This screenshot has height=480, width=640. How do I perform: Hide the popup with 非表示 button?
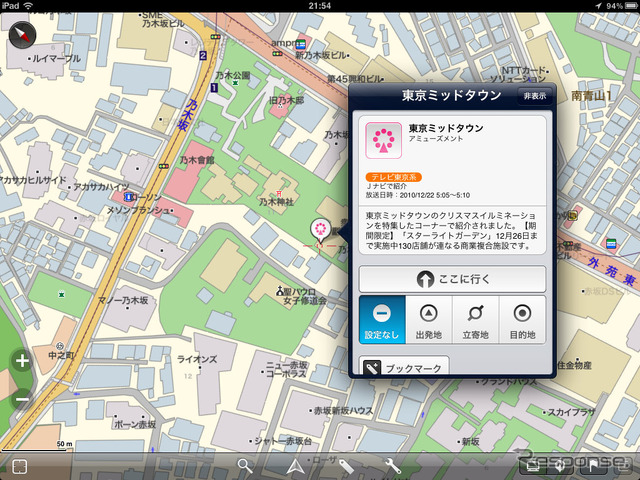(x=535, y=96)
